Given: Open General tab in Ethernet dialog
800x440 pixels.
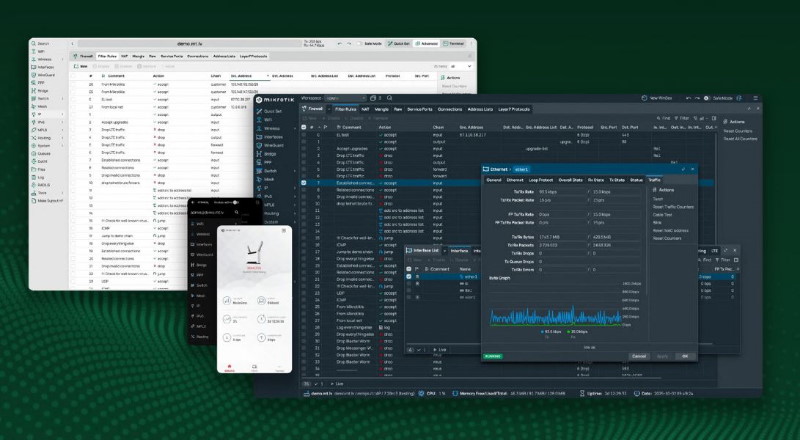Looking at the screenshot, I should click(x=494, y=180).
